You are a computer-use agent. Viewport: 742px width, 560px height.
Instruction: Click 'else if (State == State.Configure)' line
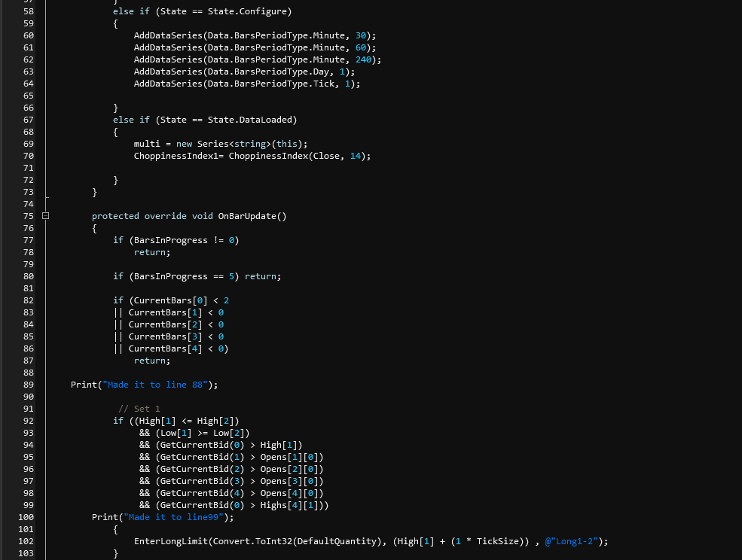coord(202,11)
